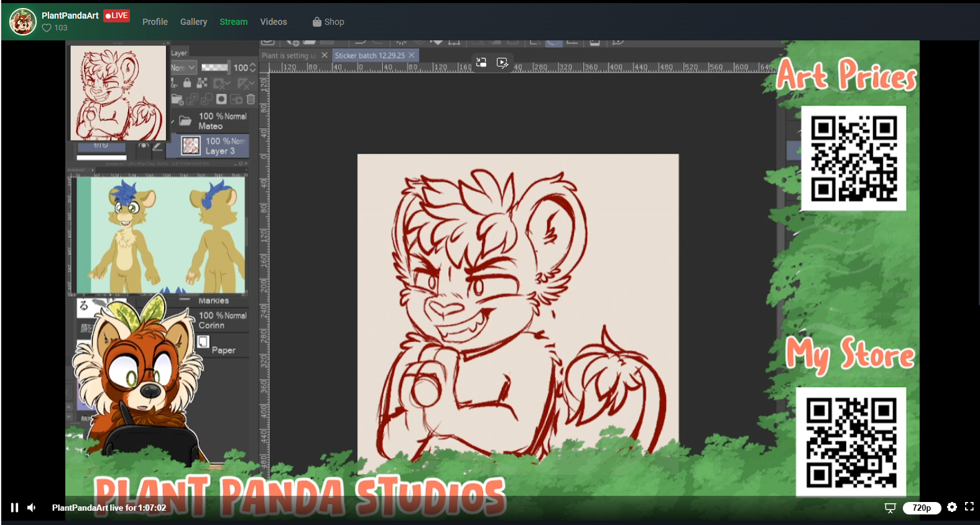Enter fullscreen mode on the video player
This screenshot has height=525, width=980.
(x=969, y=507)
